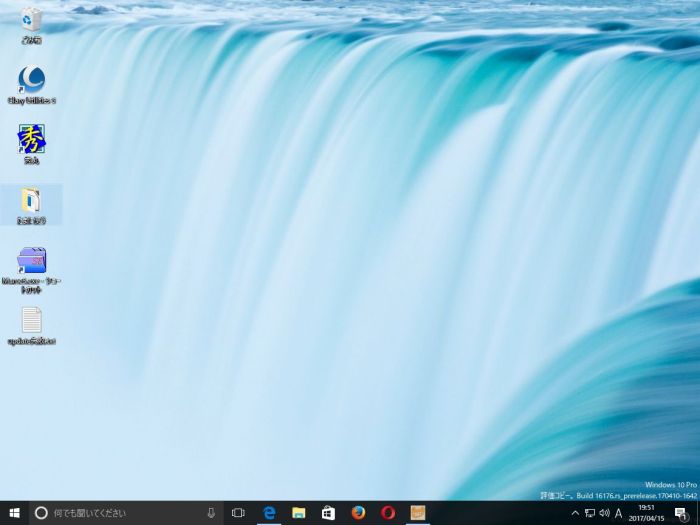Select the Glary Utilities desktop shortcut

(x=31, y=80)
